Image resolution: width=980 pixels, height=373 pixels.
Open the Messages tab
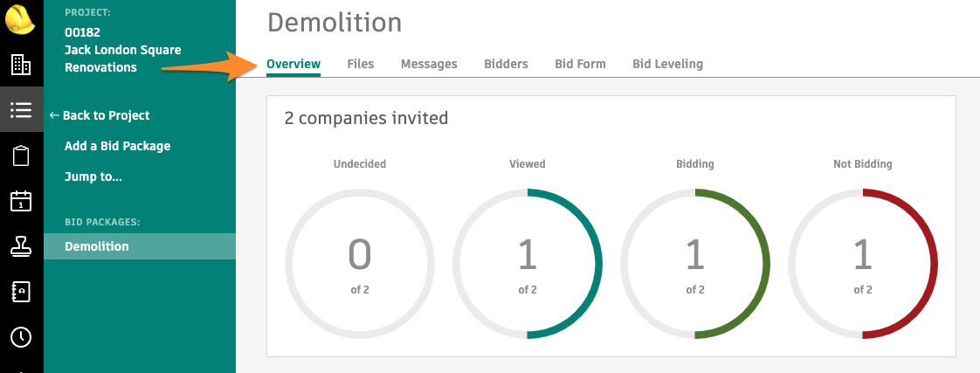pos(429,64)
